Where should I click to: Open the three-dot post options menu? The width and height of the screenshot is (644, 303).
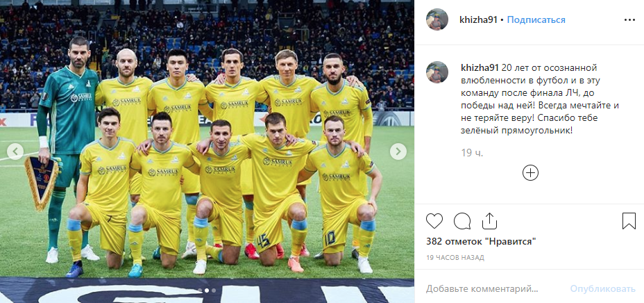tap(629, 19)
